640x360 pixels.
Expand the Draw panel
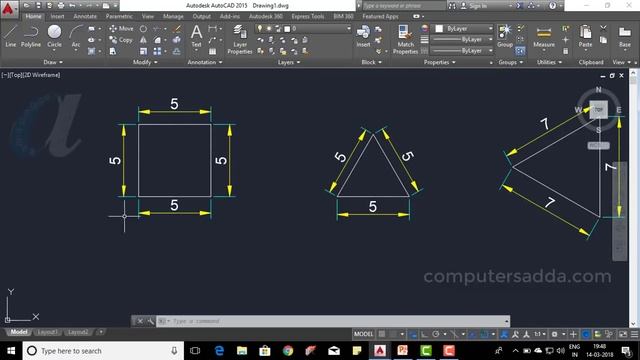[x=53, y=62]
